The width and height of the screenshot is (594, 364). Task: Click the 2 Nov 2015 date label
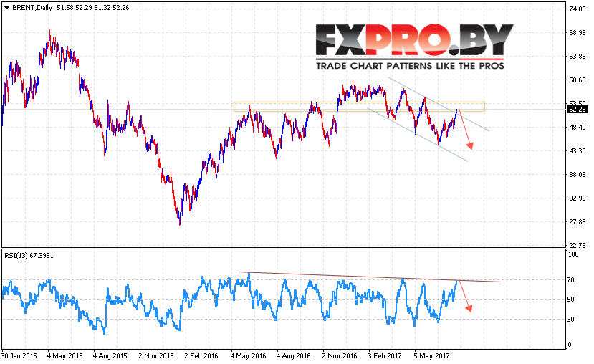[x=156, y=356]
